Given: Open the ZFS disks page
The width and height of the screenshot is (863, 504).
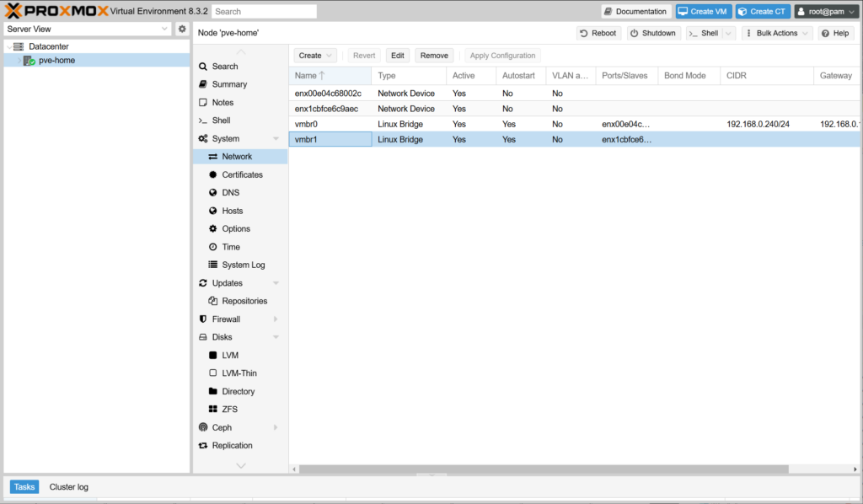Looking at the screenshot, I should tap(229, 410).
